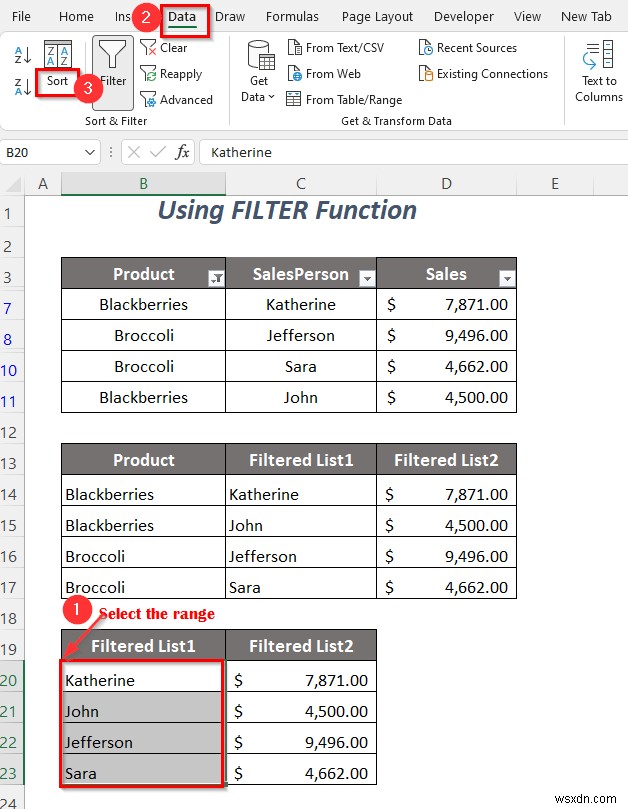Screen dimensions: 628x809
Task: Switch to the Home tab
Action: pos(76,17)
